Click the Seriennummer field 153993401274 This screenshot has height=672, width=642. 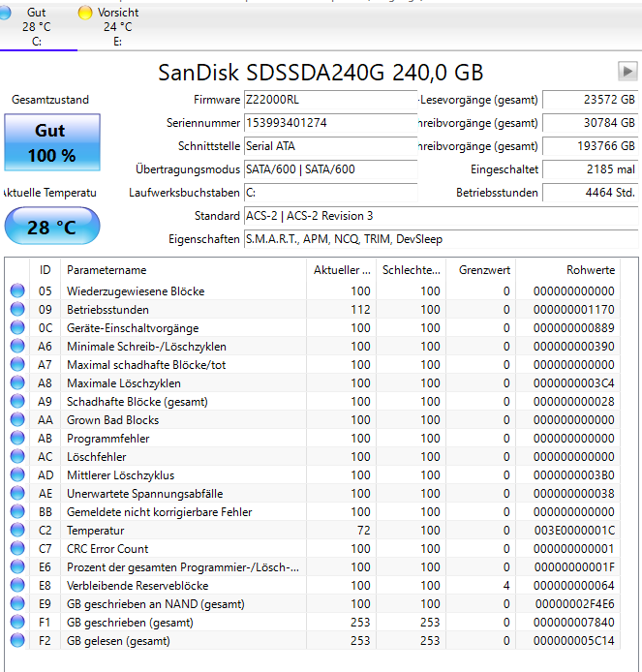coord(330,123)
